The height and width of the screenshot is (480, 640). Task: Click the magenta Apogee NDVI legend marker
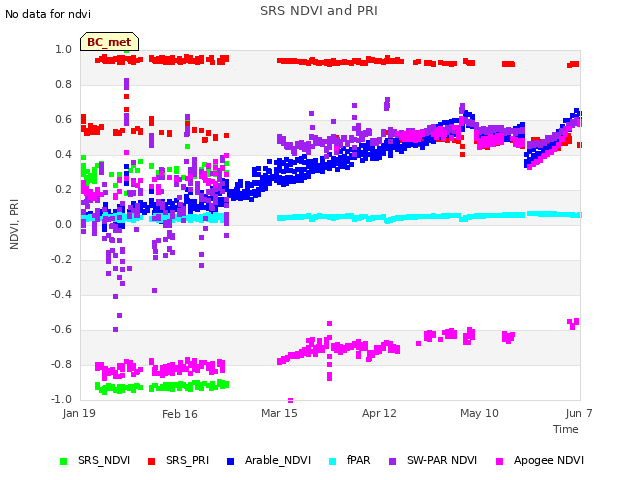[x=499, y=461]
